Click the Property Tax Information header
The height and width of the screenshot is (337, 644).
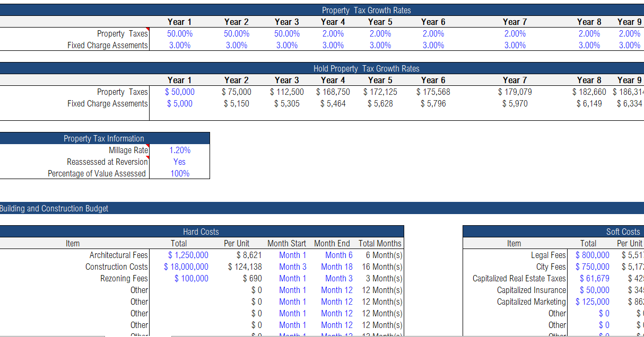[104, 138]
